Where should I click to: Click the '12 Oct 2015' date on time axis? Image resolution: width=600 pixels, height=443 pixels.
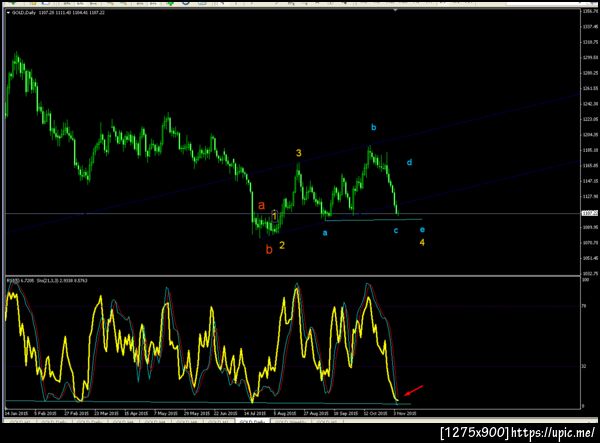pos(375,414)
